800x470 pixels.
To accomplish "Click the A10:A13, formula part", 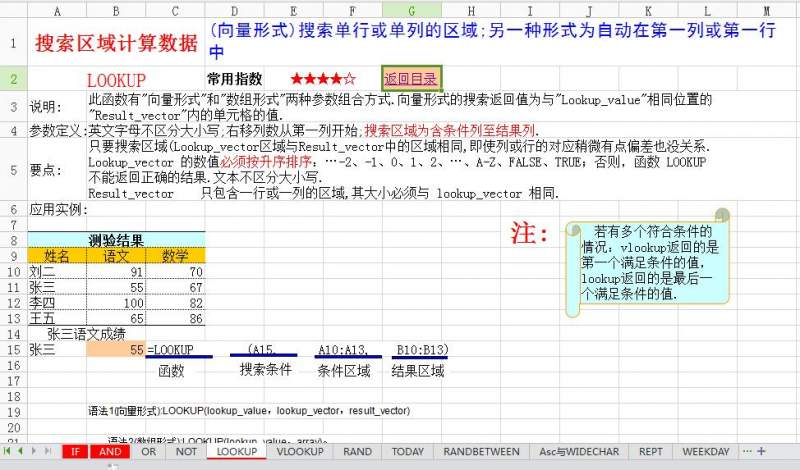I will [342, 350].
